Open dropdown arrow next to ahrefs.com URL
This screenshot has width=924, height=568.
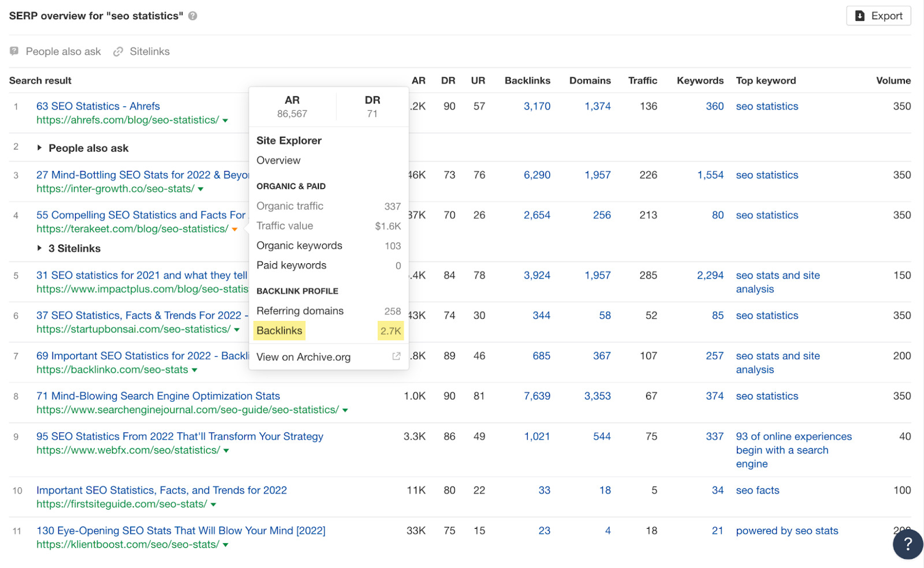coord(225,121)
